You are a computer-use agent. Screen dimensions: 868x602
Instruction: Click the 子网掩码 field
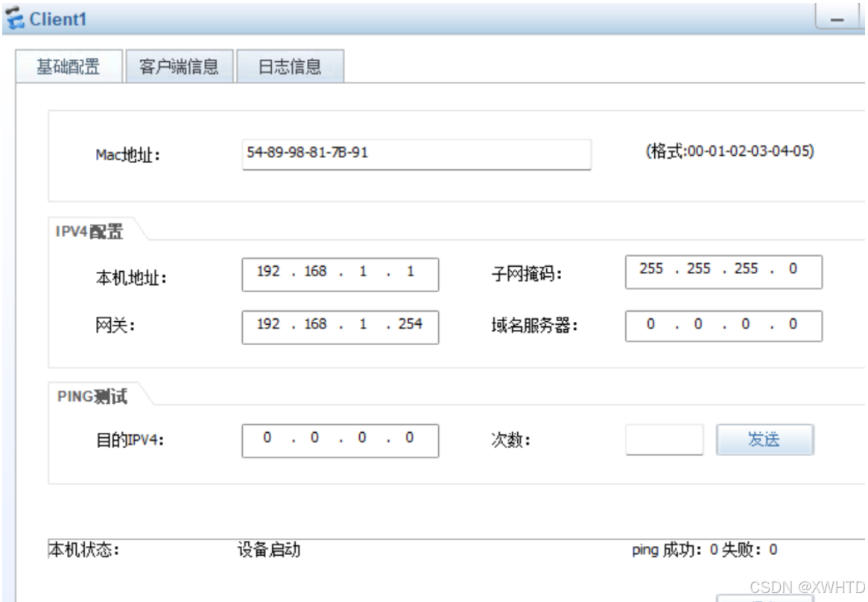click(x=723, y=272)
